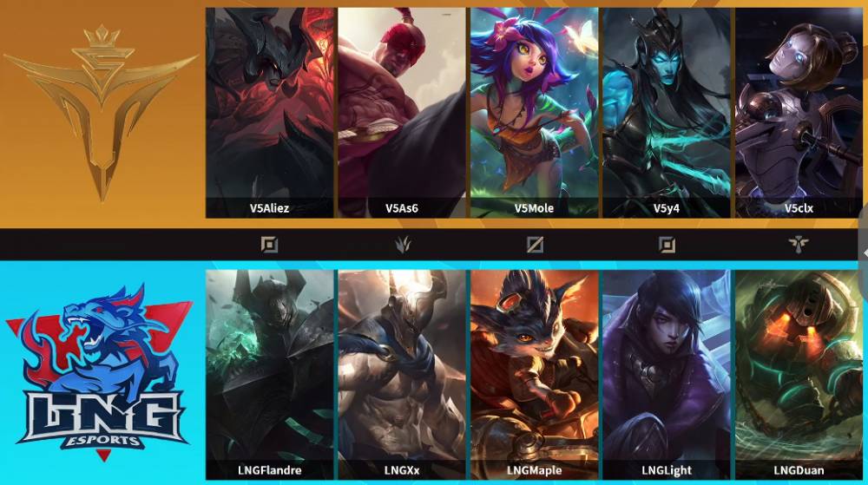Viewport: 868px width, 485px height.
Task: Select the bot lane role icon under V5y4
Action: tap(667, 245)
